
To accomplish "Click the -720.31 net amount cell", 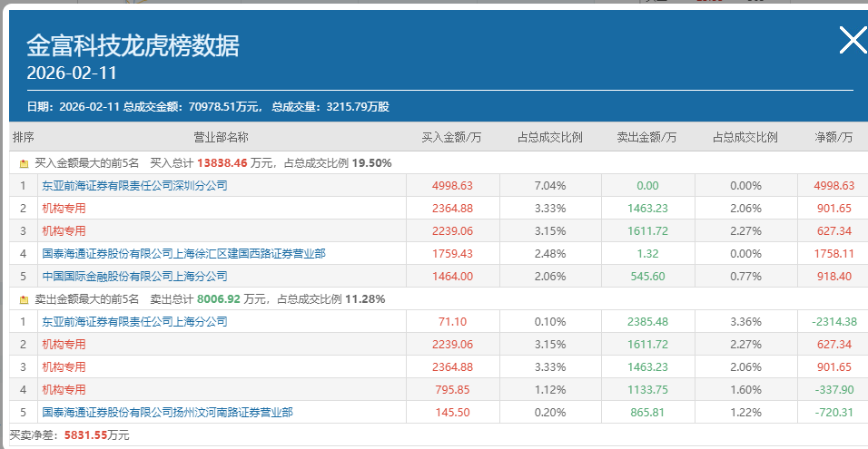I will tap(834, 413).
